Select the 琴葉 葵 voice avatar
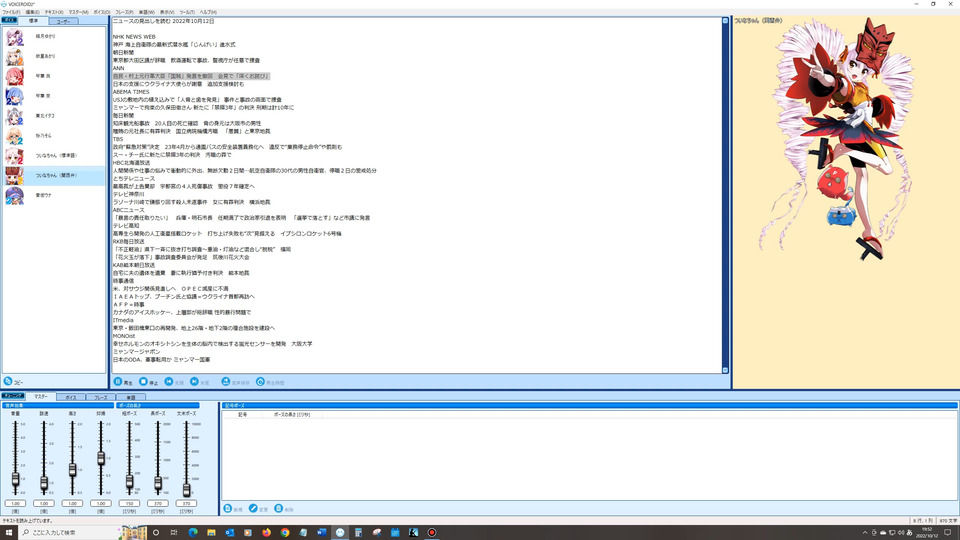Viewport: 960px width, 540px height. (x=15, y=97)
